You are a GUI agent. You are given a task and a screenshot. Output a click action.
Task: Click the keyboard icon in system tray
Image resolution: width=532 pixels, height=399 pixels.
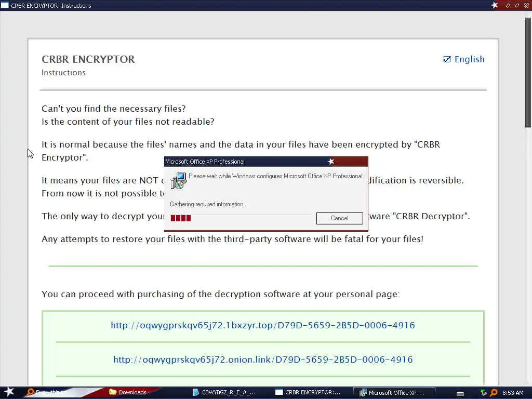(x=460, y=393)
